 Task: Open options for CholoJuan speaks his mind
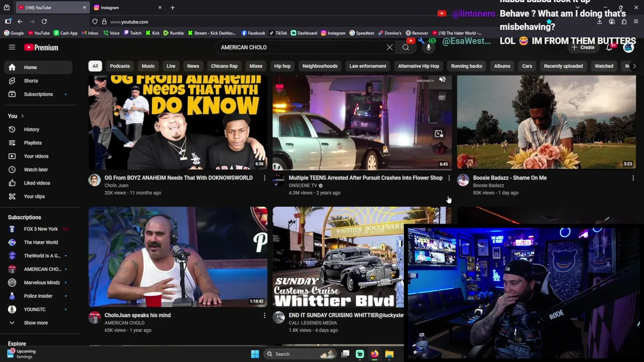point(265,315)
